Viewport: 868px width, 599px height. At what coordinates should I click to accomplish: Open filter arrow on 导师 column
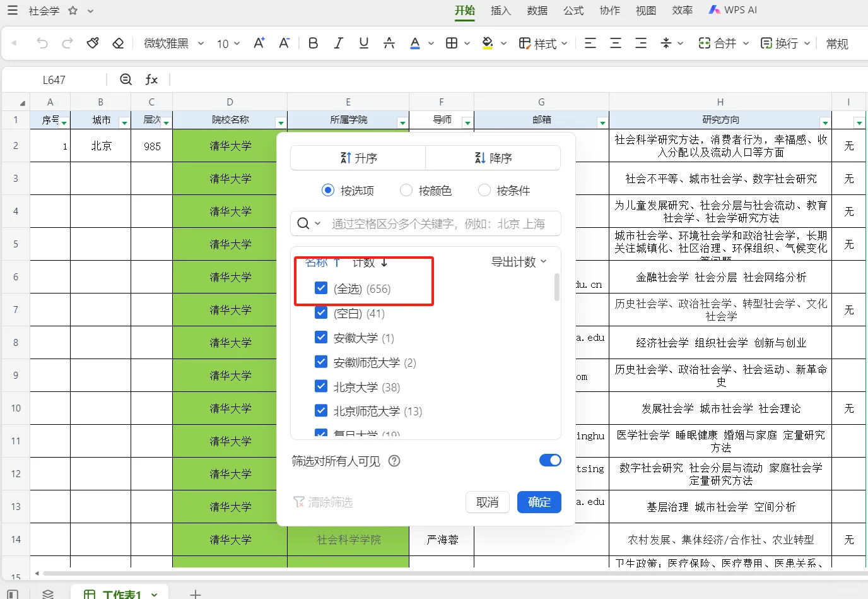coord(467,122)
